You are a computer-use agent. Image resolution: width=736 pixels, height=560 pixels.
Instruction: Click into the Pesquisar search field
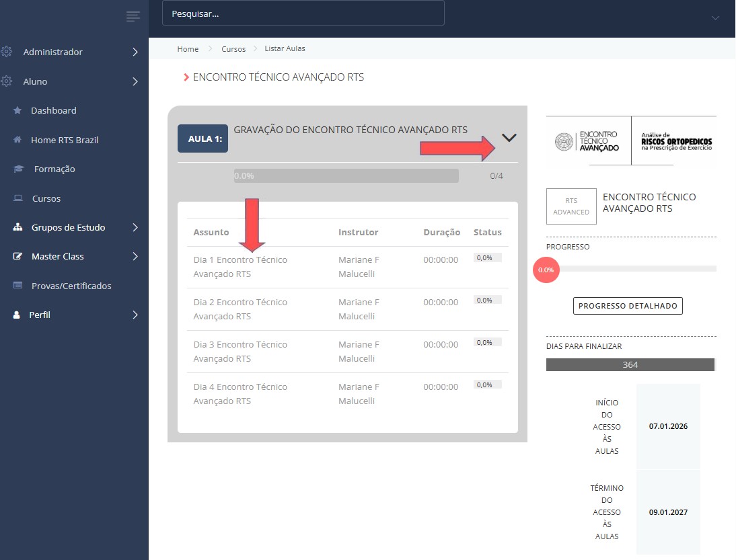click(303, 13)
